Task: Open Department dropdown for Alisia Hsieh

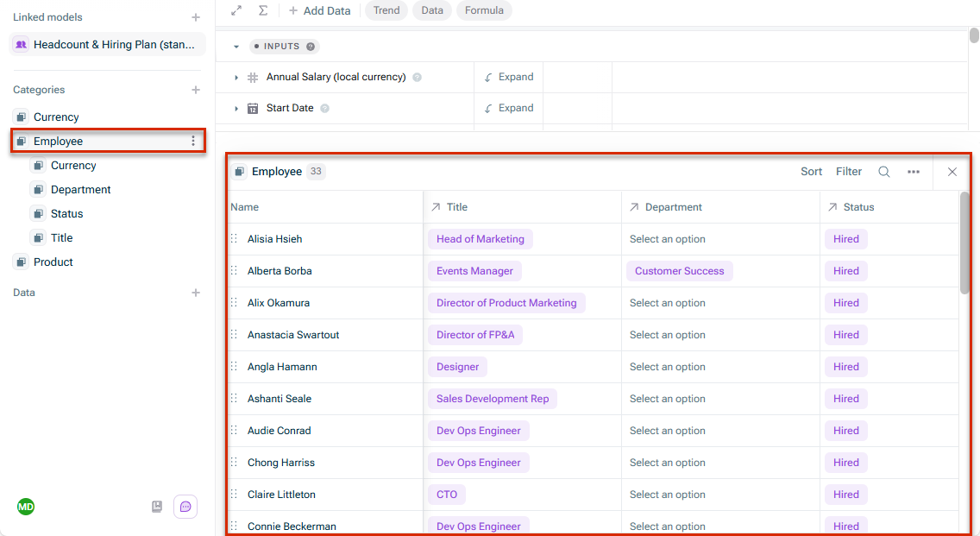Action: tap(667, 239)
